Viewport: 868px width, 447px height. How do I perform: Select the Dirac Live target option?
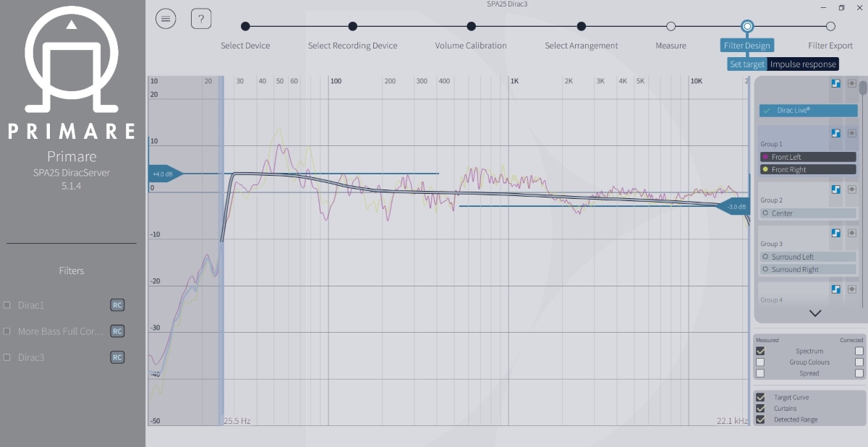[x=809, y=111]
